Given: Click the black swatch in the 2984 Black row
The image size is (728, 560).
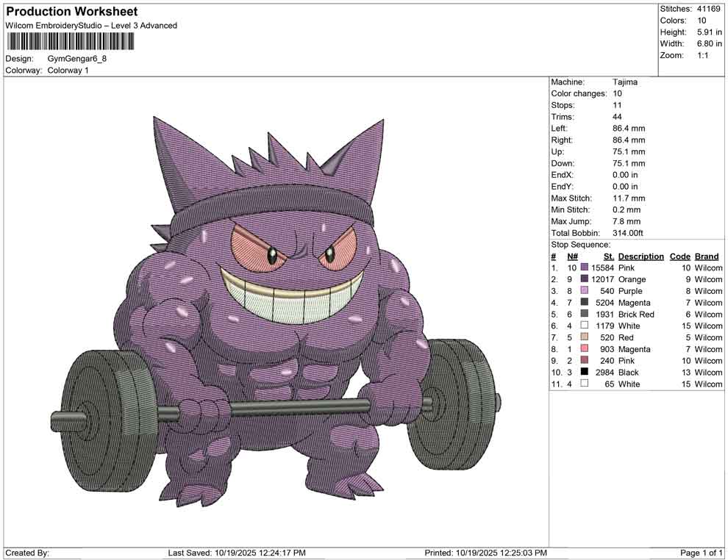Looking at the screenshot, I should (x=585, y=372).
